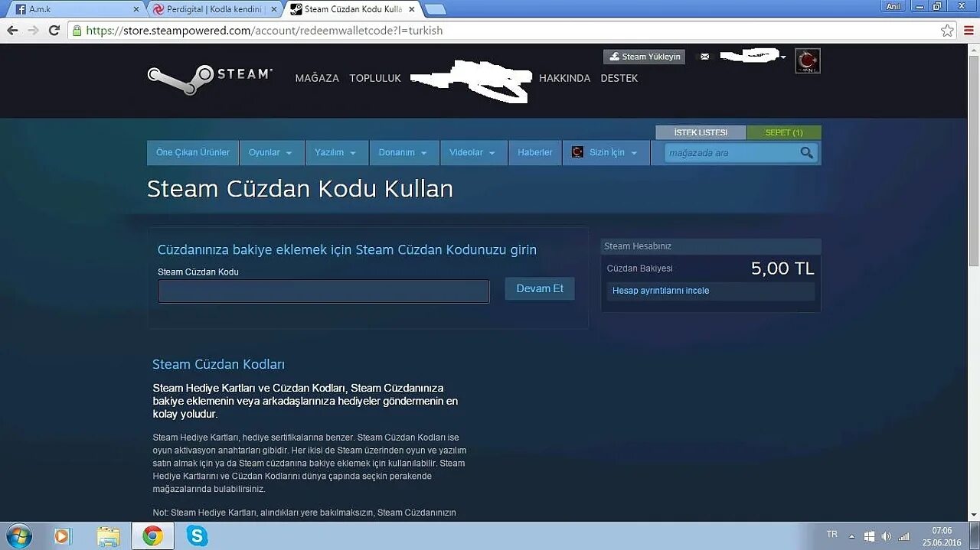This screenshot has height=550, width=980.
Task: Open Hesap ayrıntılarını incele link
Action: 661,291
